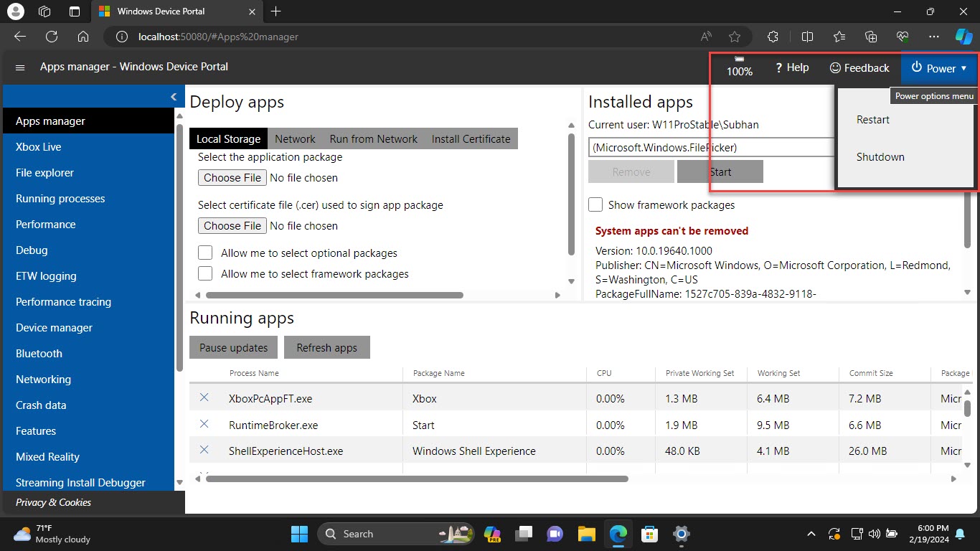This screenshot has width=980, height=551.
Task: Go to the browser home page
Action: pos(83,37)
